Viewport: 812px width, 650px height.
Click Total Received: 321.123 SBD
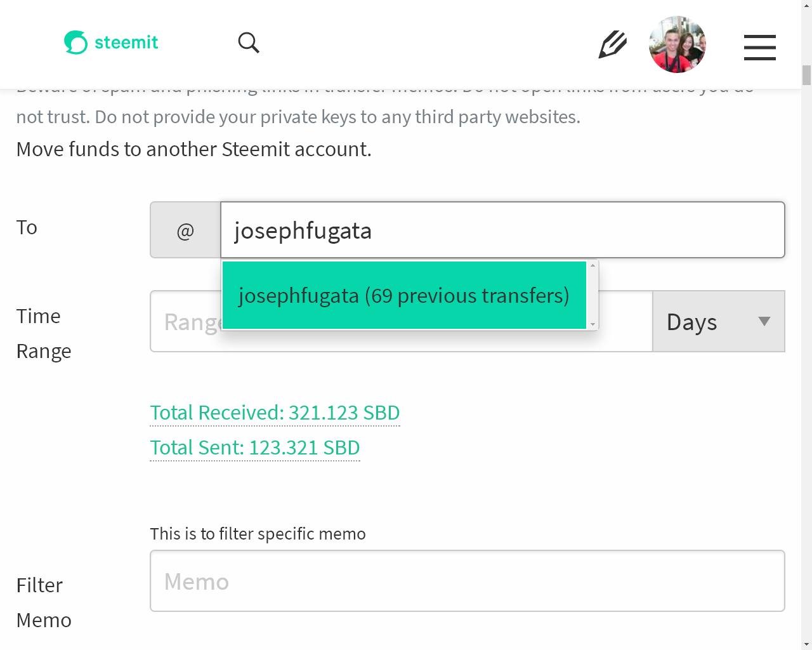coord(275,413)
